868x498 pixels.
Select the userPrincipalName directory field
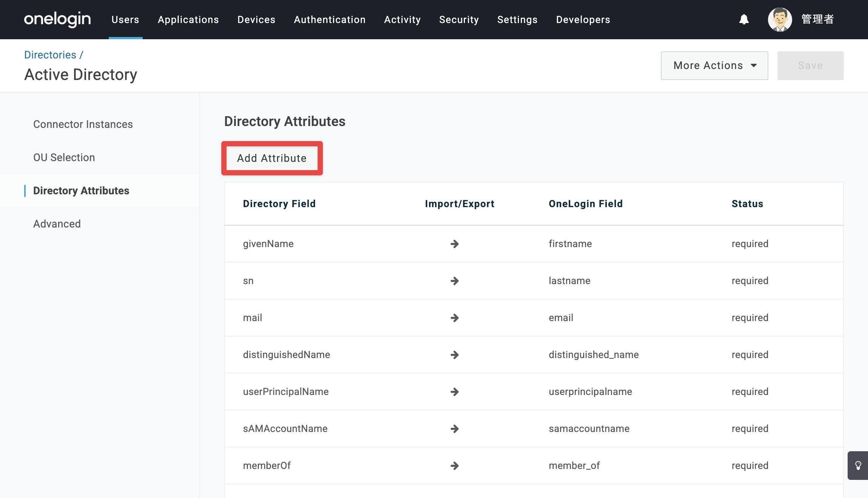[286, 392]
